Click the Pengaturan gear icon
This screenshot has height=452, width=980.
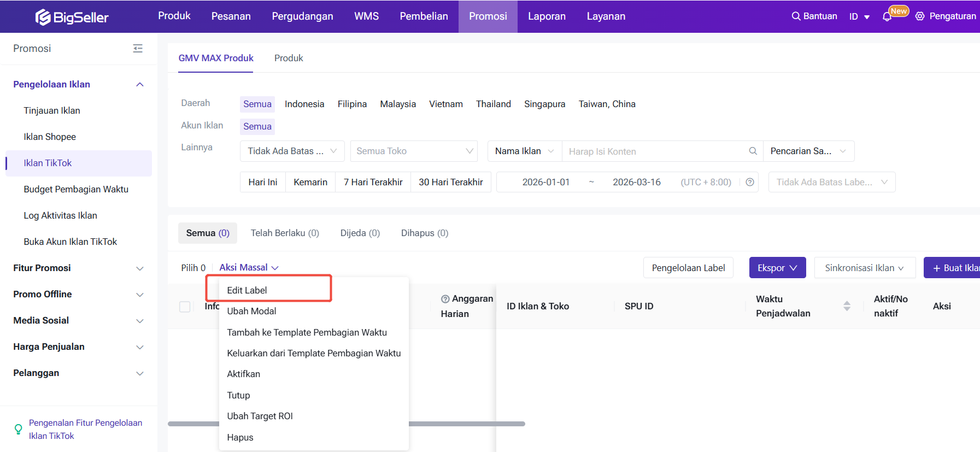[920, 16]
